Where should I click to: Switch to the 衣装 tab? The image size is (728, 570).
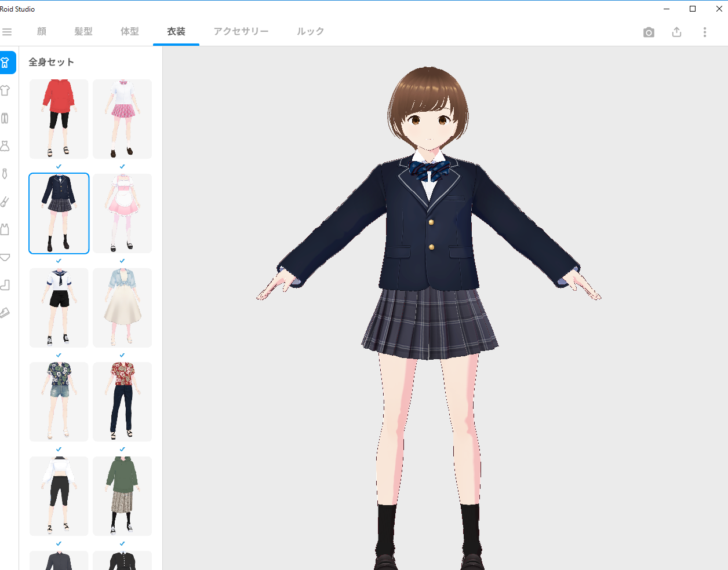point(176,32)
